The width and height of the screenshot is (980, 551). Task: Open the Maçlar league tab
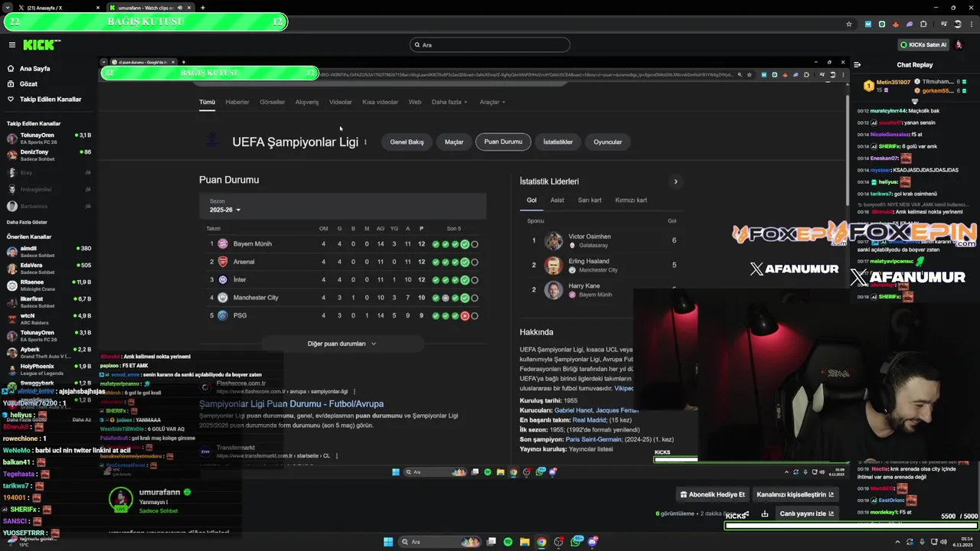click(x=454, y=142)
